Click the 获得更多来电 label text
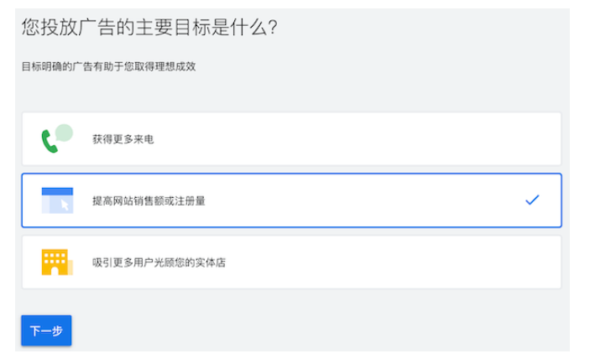 point(123,139)
